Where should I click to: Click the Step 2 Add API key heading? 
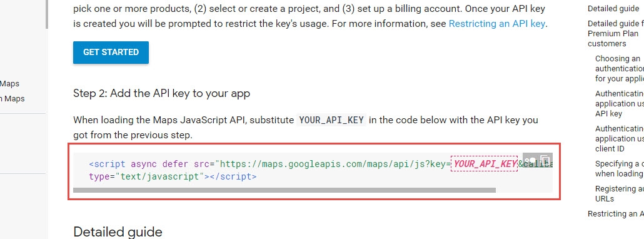pos(161,94)
